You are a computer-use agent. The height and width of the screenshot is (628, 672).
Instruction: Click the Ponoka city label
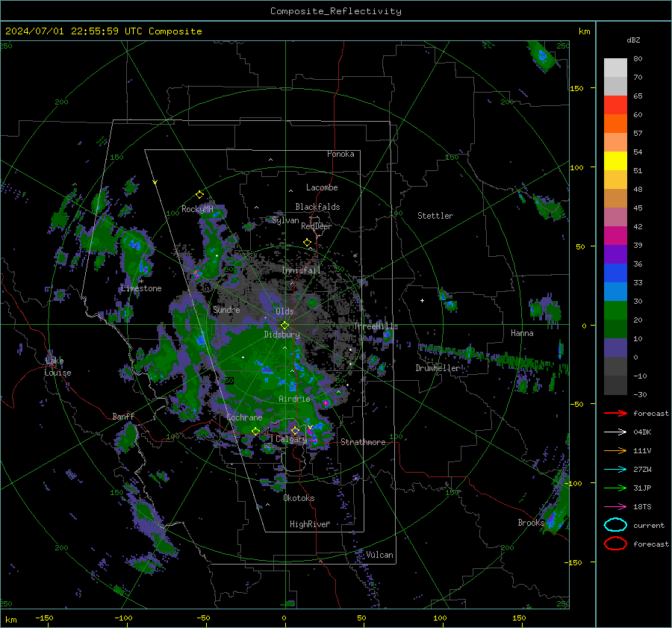[340, 154]
